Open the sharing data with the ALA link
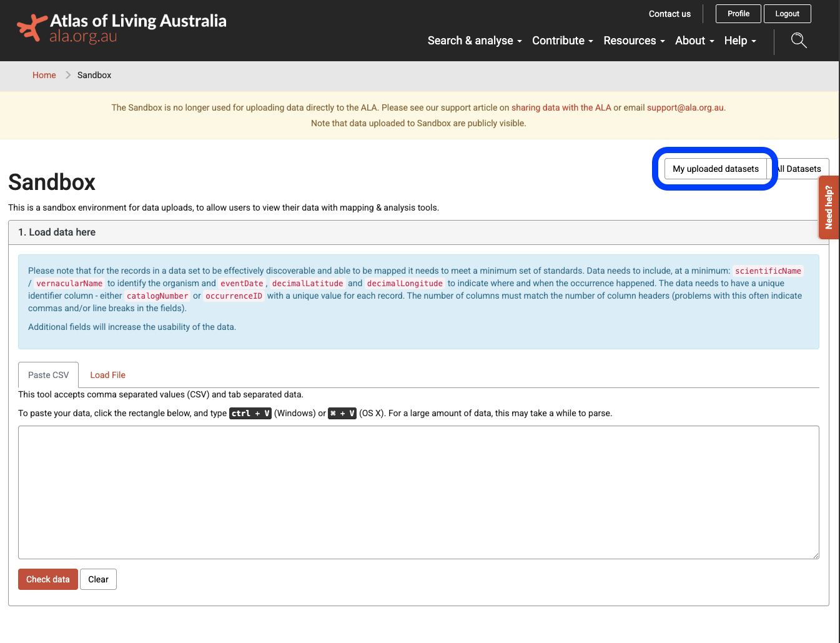The width and height of the screenshot is (840, 643). click(x=561, y=107)
